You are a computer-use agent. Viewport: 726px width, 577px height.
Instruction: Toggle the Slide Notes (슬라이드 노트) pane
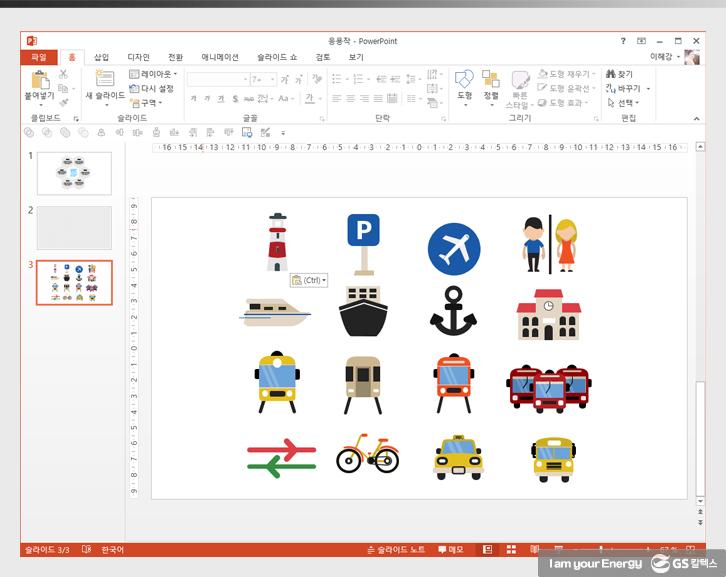pyautogui.click(x=397, y=550)
